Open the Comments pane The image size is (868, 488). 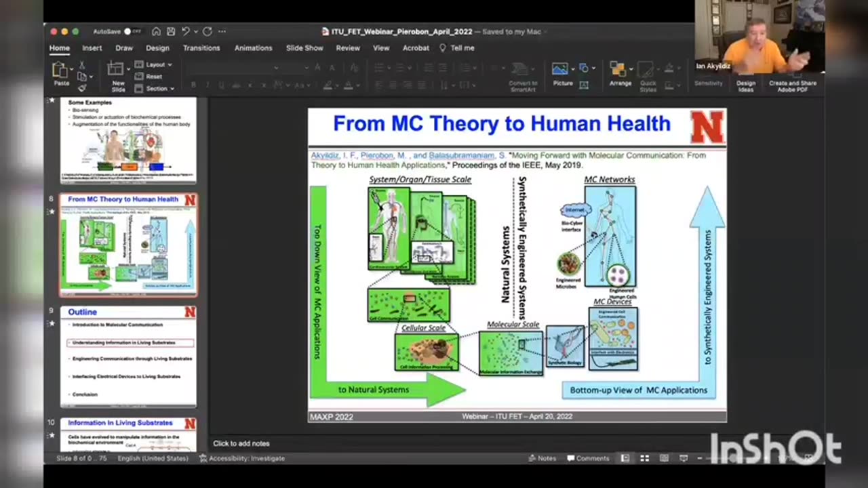[588, 458]
